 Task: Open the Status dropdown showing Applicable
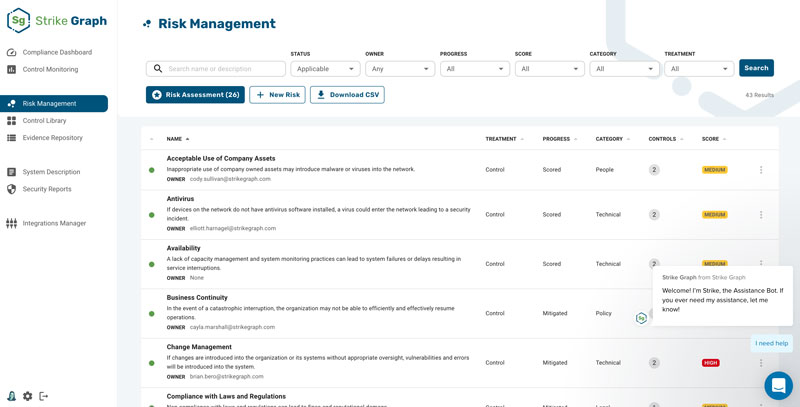pos(326,69)
